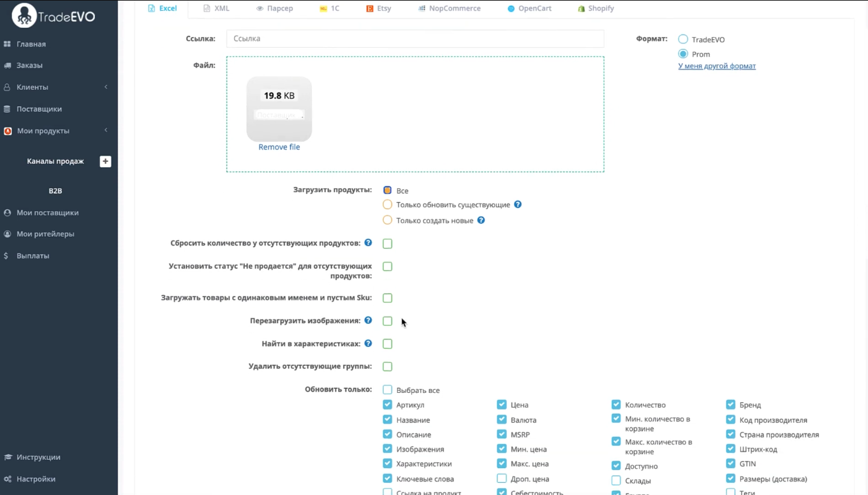
Task: Show help icon next to Только создать новые
Action: [481, 220]
